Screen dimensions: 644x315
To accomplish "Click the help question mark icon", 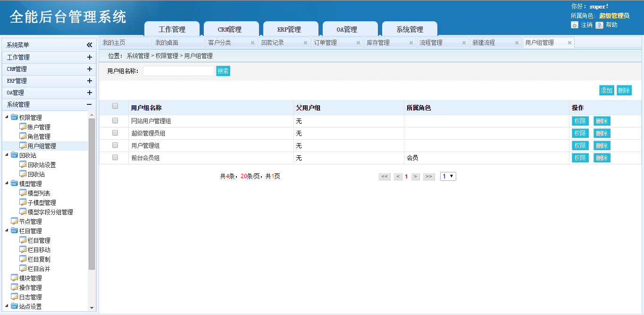I will coord(599,25).
